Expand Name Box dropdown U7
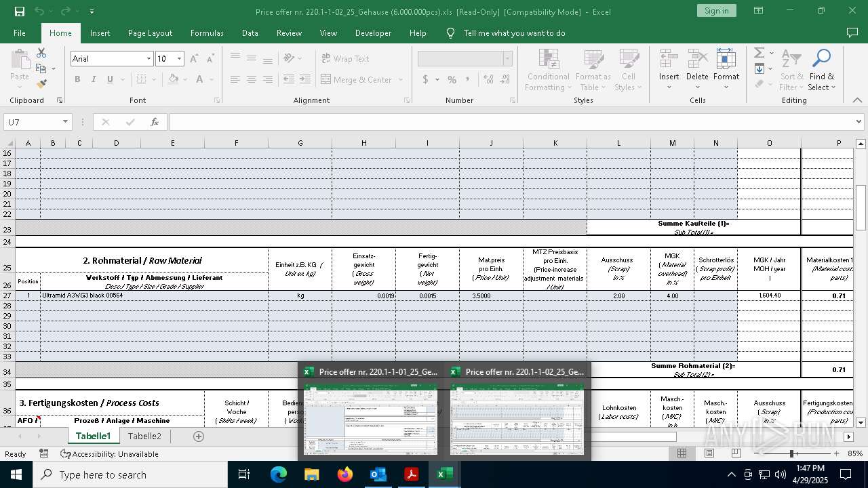 (x=65, y=122)
